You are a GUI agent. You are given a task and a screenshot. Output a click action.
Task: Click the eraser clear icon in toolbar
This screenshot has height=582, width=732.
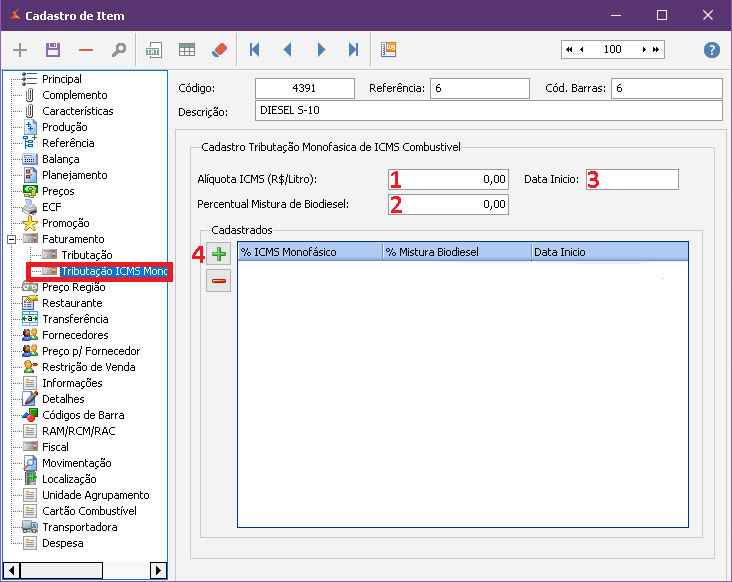click(x=220, y=49)
